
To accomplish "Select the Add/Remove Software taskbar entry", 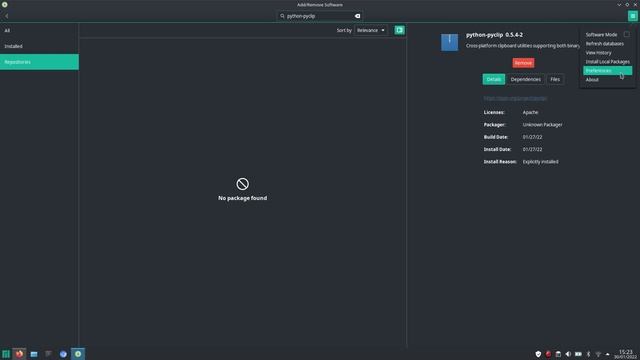I will pyautogui.click(x=78, y=354).
